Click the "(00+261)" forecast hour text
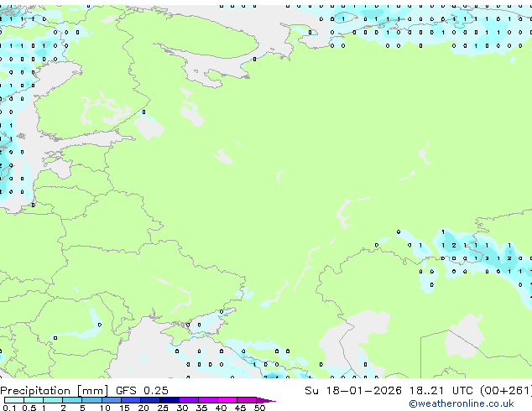 (506, 391)
